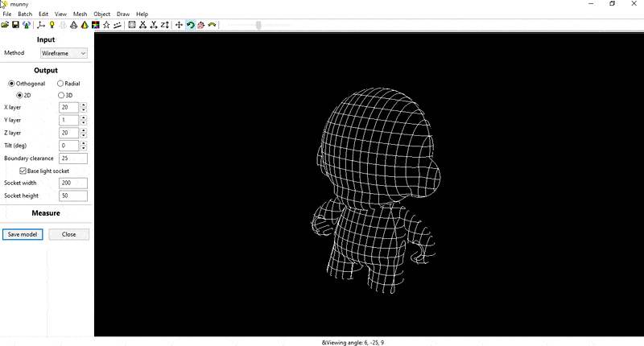Open the File menu

[x=7, y=14]
